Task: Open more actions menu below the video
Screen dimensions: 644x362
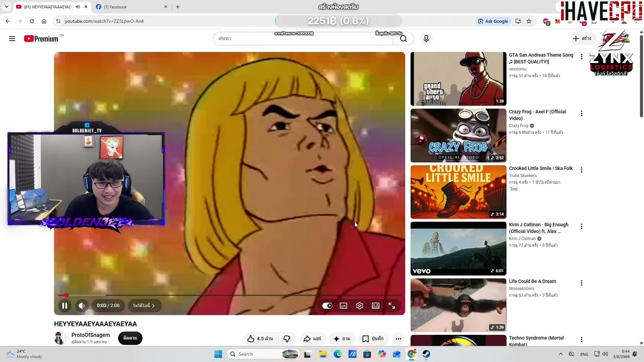Action: [398, 339]
